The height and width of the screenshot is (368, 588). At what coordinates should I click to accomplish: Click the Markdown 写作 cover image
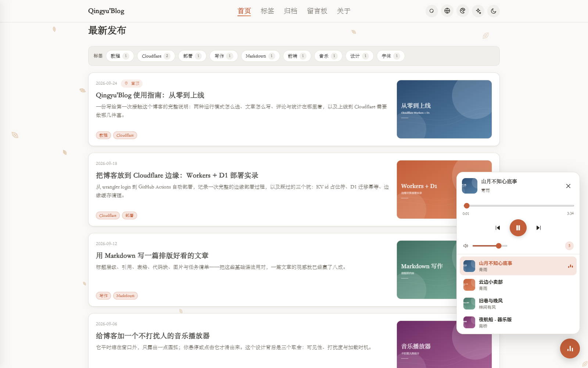tap(426, 270)
